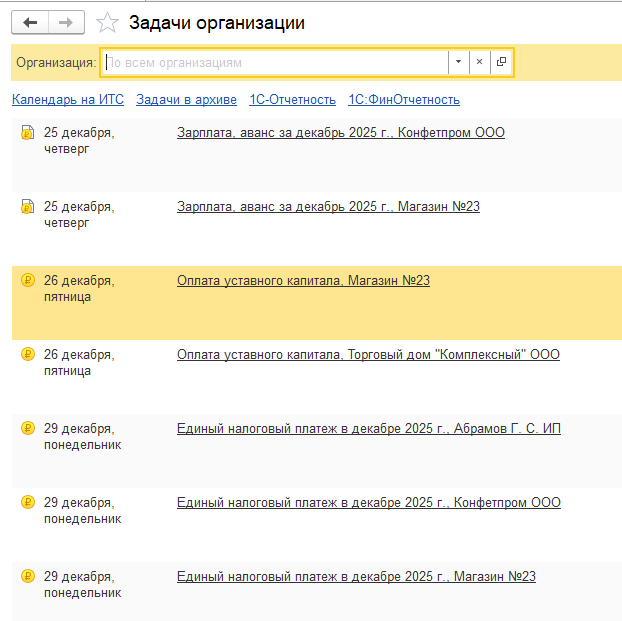Go to 1С:ФинОтчетность
Viewport: 622px width, 621px height.
(403, 99)
